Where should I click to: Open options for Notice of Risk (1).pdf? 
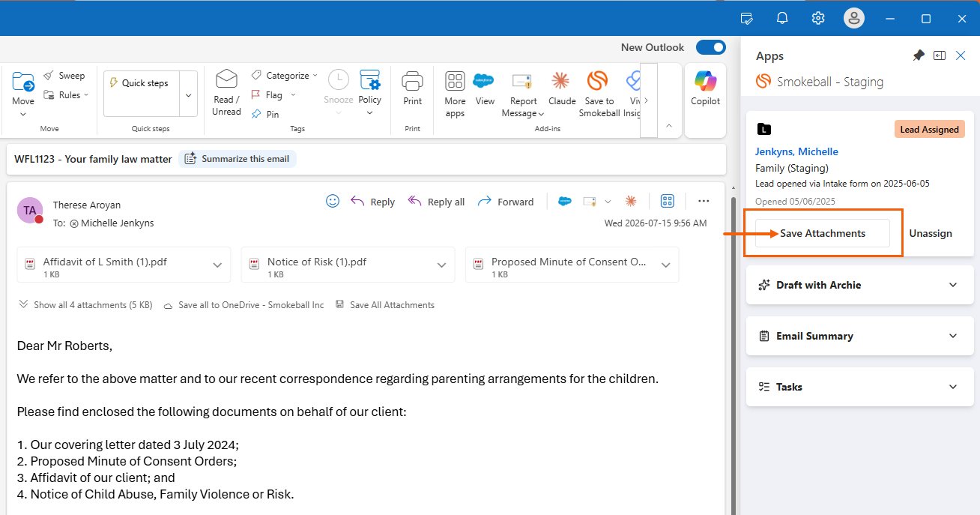click(x=441, y=265)
